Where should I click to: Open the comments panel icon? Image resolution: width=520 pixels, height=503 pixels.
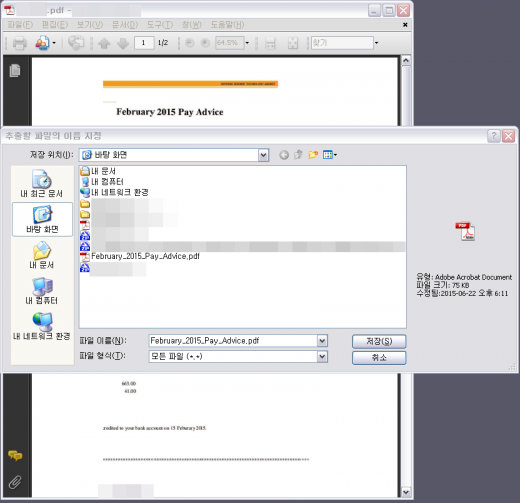[15, 455]
